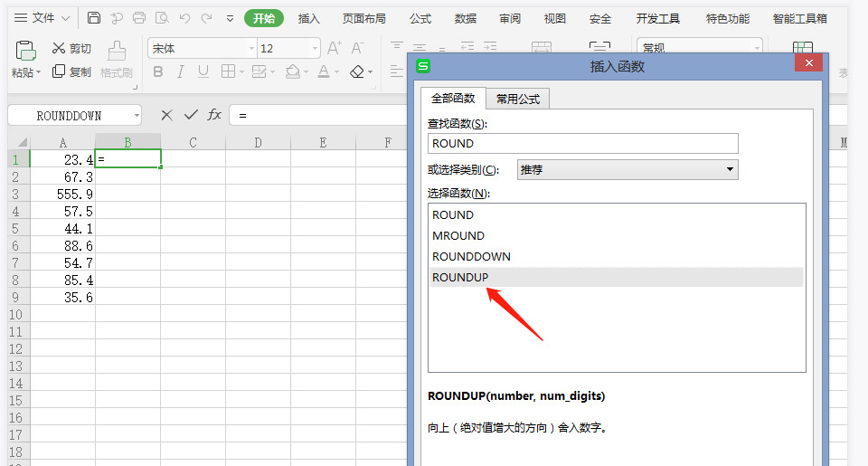Open the 或选择类别 category dropdown
Viewport: 868px width, 466px height.
tap(731, 169)
